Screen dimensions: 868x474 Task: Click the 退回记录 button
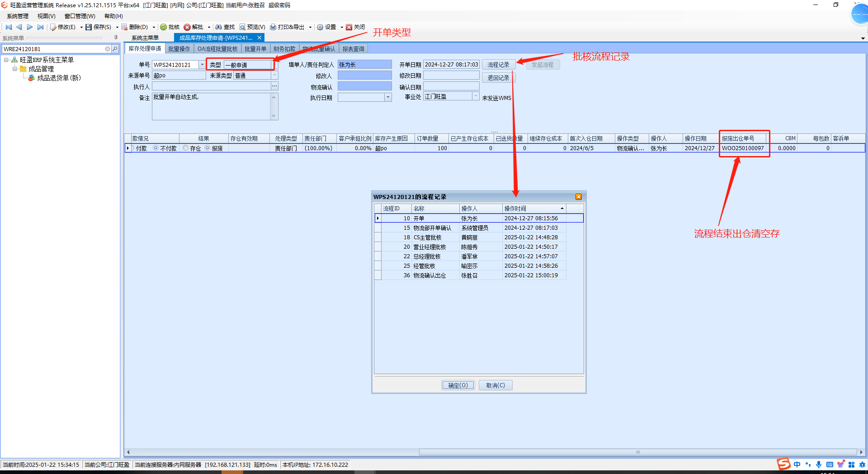pyautogui.click(x=498, y=78)
